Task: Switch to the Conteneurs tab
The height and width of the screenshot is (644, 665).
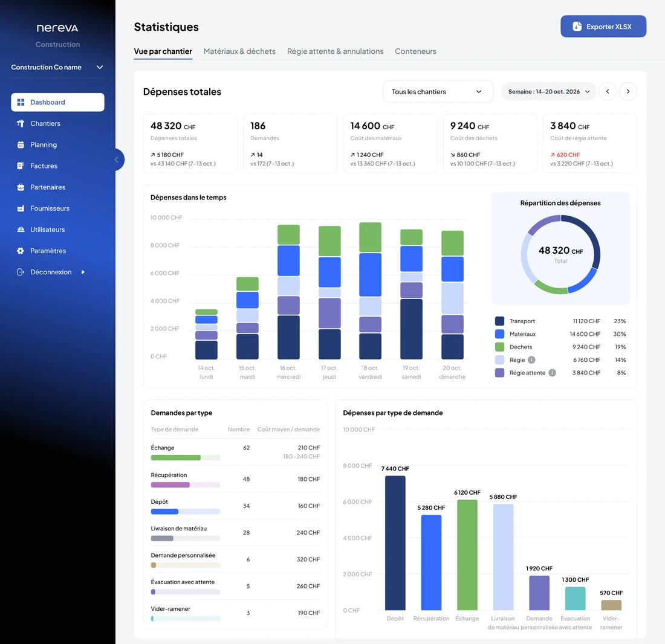Action: tap(416, 51)
